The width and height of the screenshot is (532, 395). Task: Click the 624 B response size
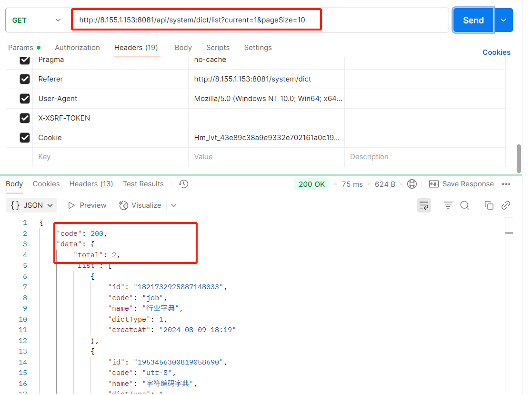(385, 184)
